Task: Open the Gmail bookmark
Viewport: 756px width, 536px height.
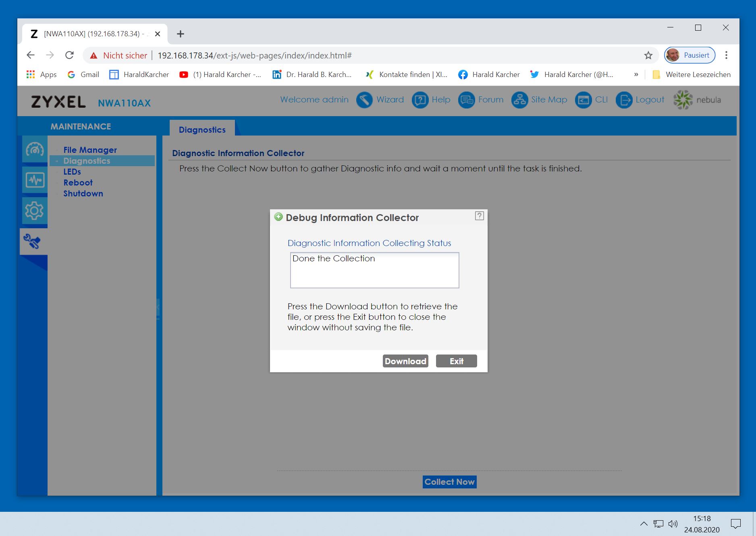Action: pyautogui.click(x=83, y=75)
